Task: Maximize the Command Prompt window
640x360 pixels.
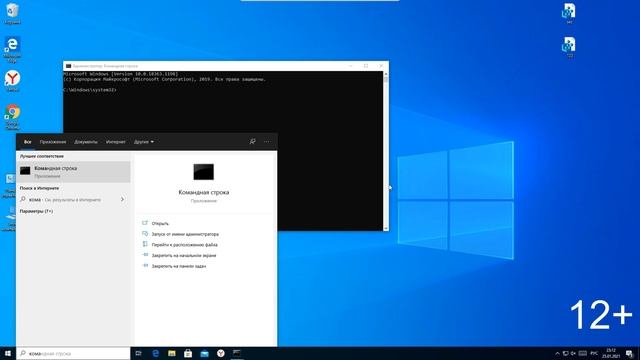Action: [x=366, y=66]
